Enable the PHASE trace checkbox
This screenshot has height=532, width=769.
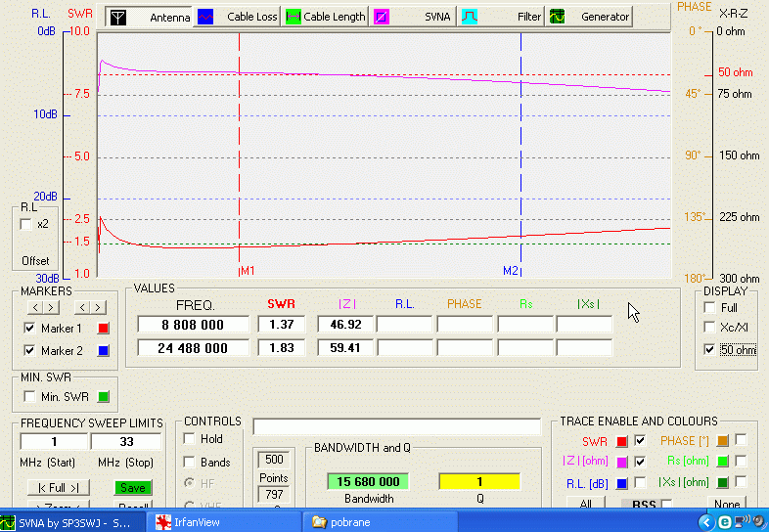click(741, 440)
